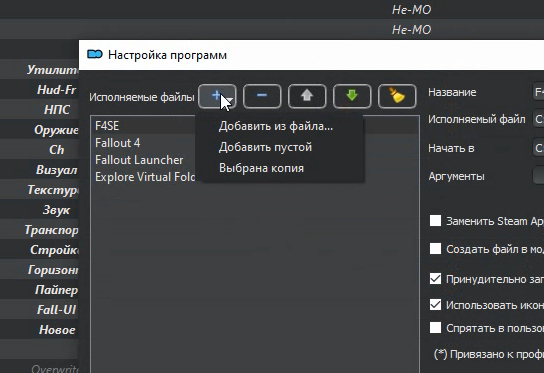Move executable up with gray arrow
The width and height of the screenshot is (544, 373).
click(x=307, y=96)
